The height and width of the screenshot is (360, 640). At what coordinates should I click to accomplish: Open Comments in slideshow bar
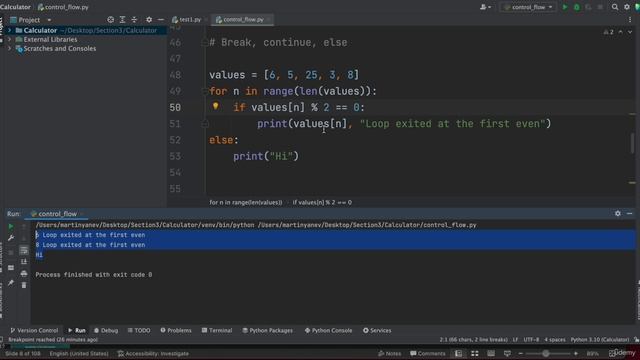[x=427, y=353]
